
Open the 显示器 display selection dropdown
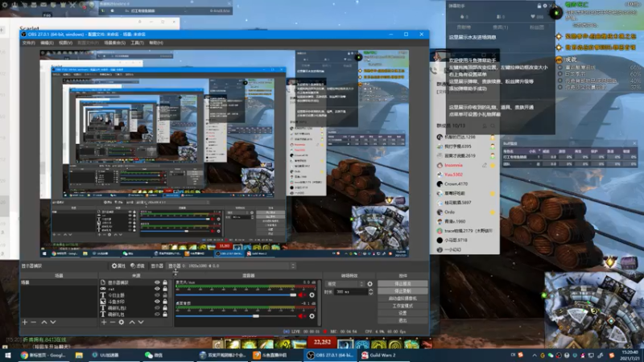(231, 266)
